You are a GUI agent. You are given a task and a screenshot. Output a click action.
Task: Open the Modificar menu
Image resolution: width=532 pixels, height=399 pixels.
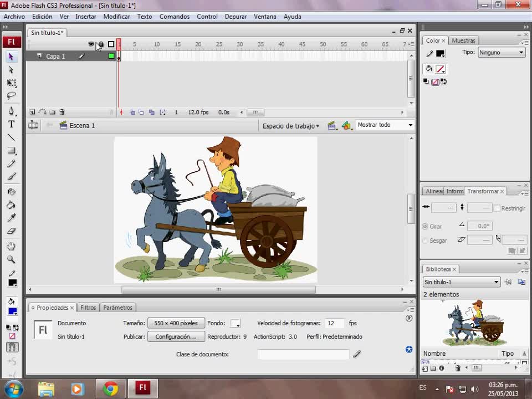[116, 17]
